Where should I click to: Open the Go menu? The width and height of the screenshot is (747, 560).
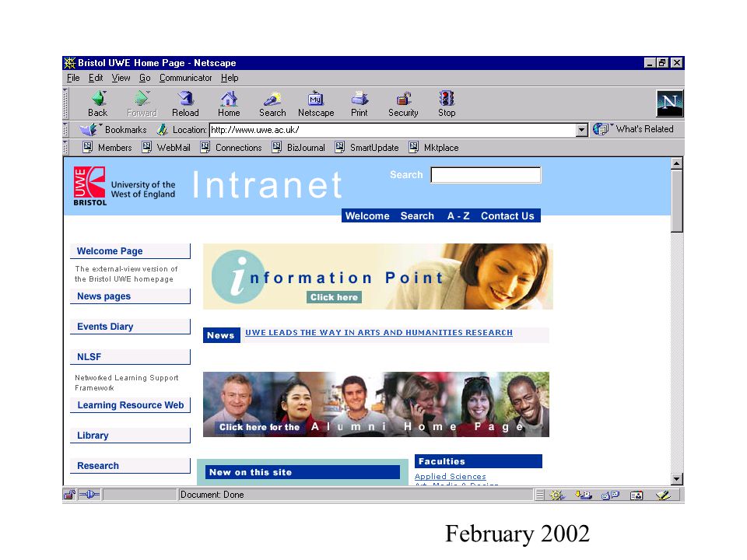click(x=145, y=78)
